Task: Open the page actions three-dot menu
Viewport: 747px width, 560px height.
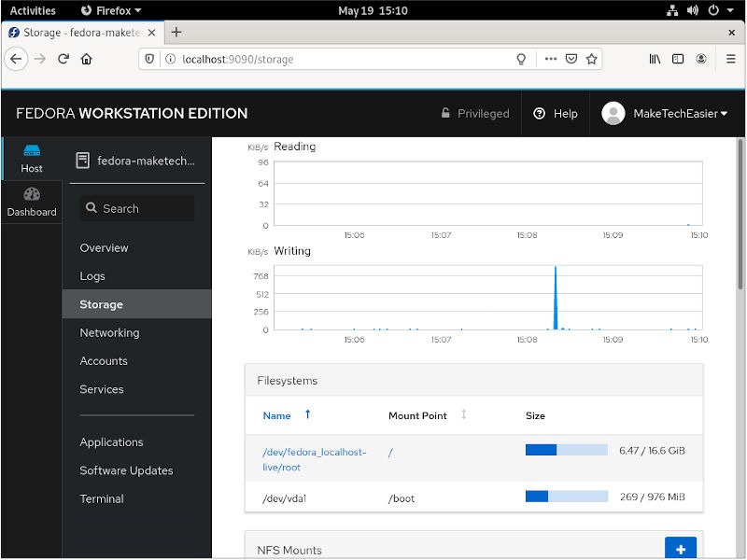Action: pyautogui.click(x=550, y=59)
